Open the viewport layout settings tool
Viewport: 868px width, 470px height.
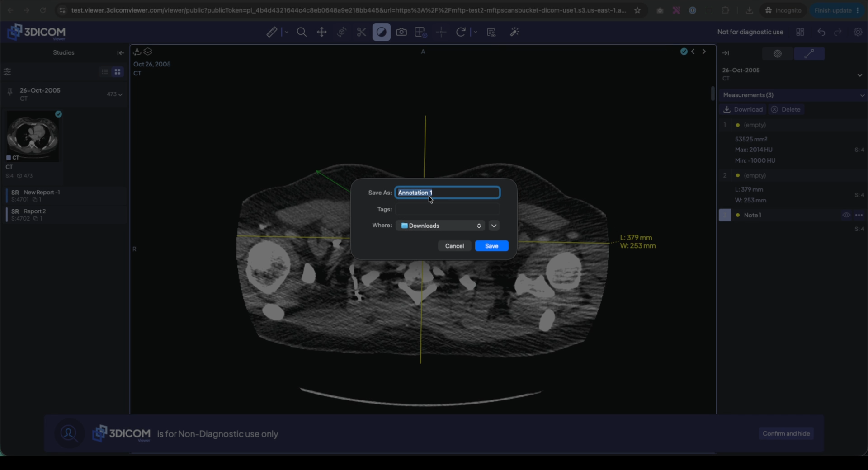click(x=421, y=32)
